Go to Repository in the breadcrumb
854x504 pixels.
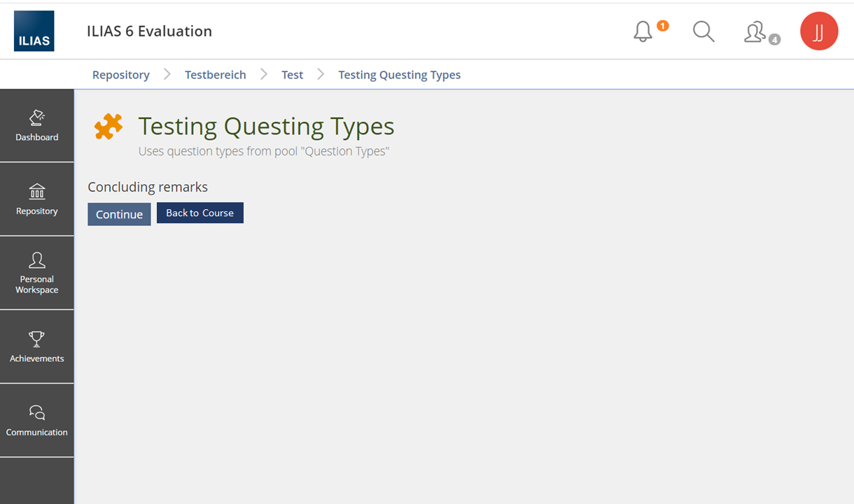pos(121,75)
